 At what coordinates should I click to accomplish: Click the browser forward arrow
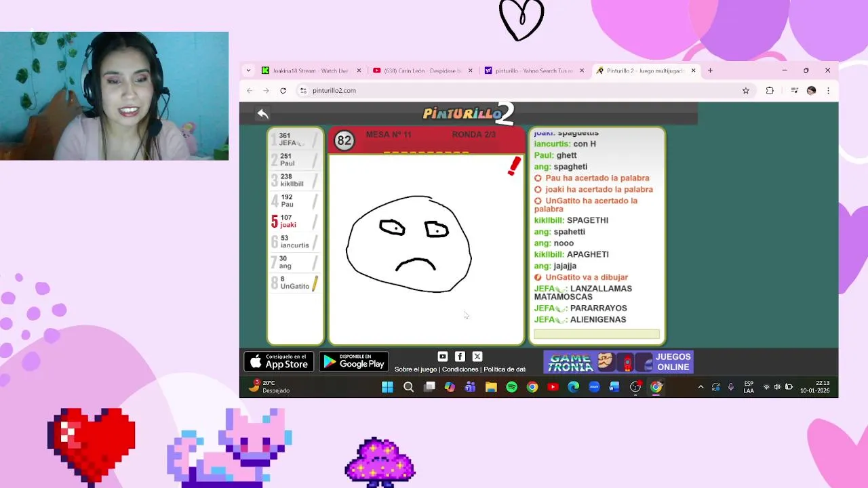click(267, 91)
